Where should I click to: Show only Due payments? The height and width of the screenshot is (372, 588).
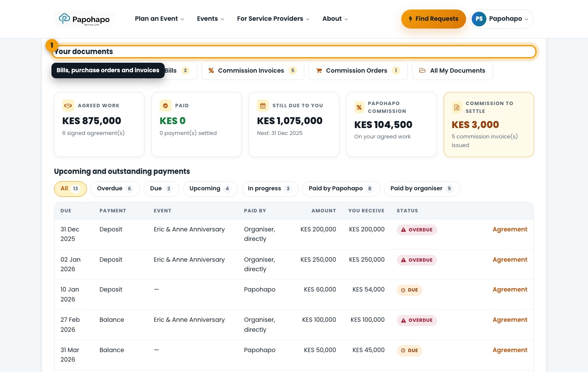pos(161,189)
